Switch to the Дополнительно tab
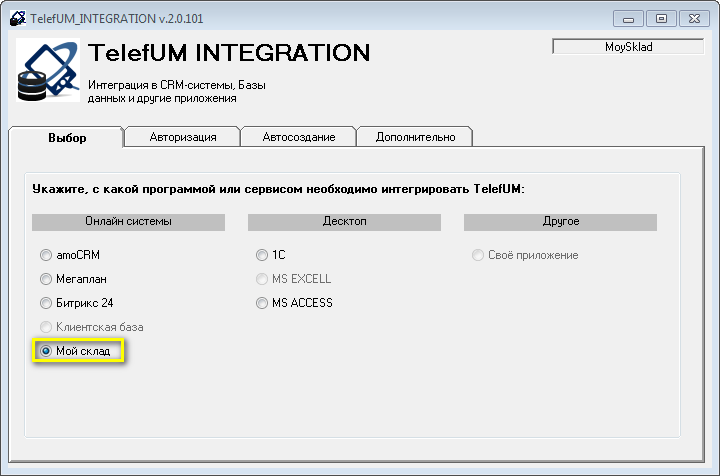The height and width of the screenshot is (476, 720). [x=415, y=137]
